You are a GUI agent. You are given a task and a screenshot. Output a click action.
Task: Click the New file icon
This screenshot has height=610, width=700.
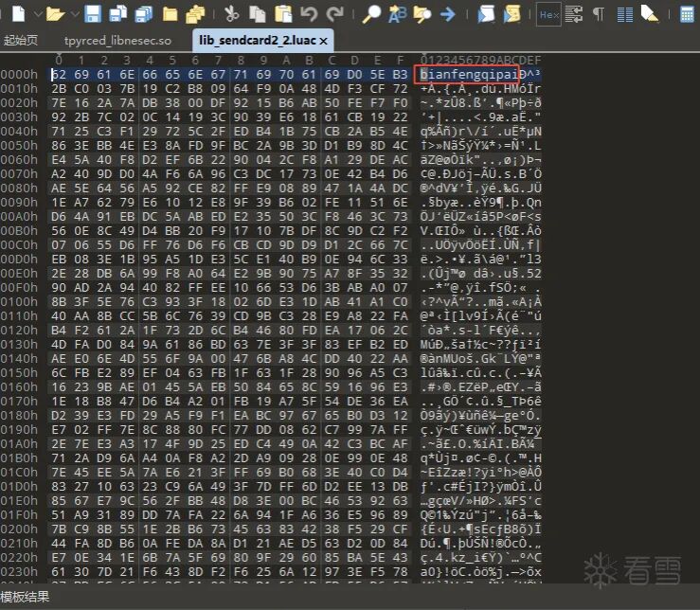pos(18,14)
